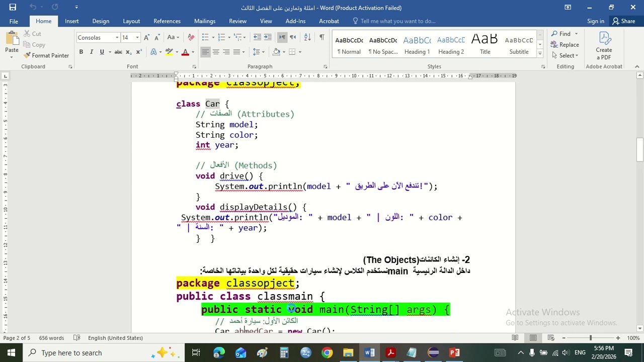Open Font dialog launcher

(194, 66)
